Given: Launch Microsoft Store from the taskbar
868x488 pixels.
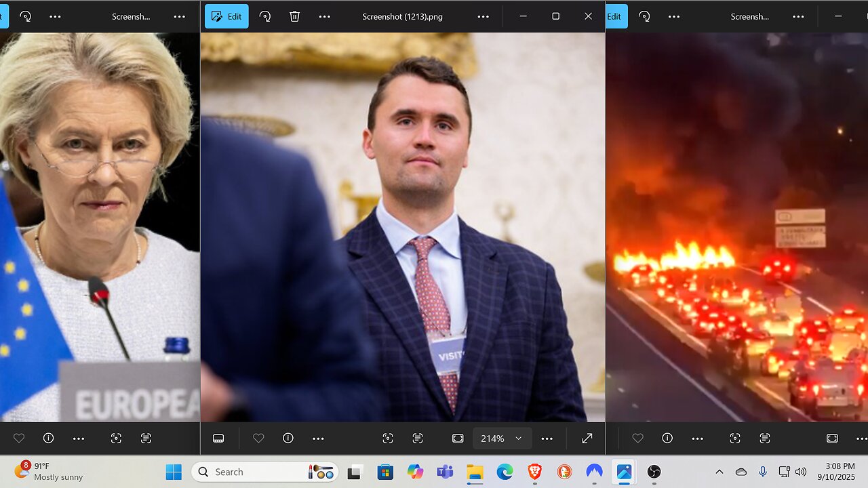Looking at the screenshot, I should click(385, 472).
